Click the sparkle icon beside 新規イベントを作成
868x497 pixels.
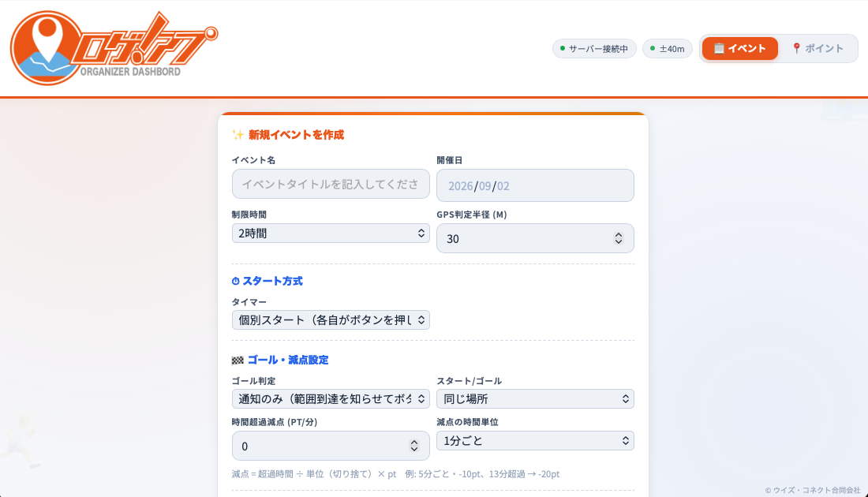(238, 134)
